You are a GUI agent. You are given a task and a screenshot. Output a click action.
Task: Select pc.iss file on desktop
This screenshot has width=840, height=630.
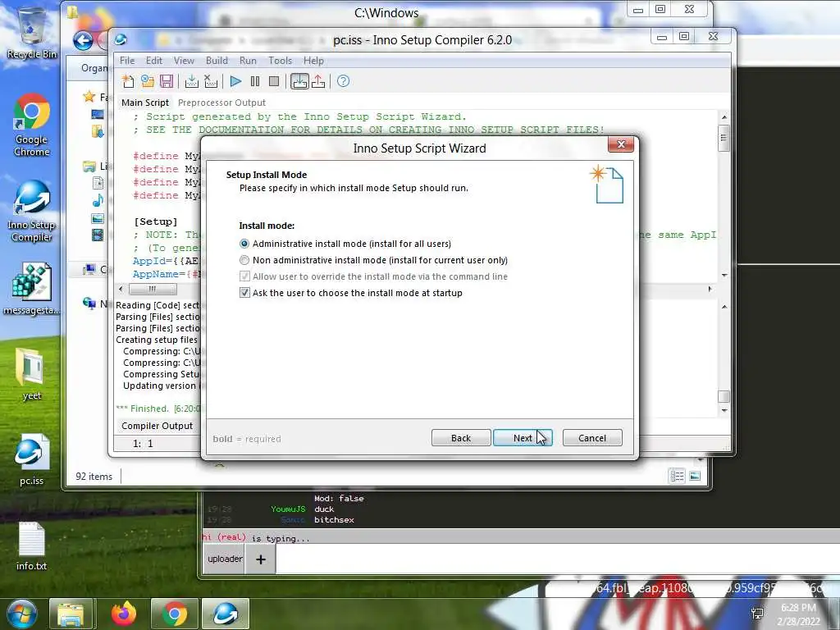[32, 459]
